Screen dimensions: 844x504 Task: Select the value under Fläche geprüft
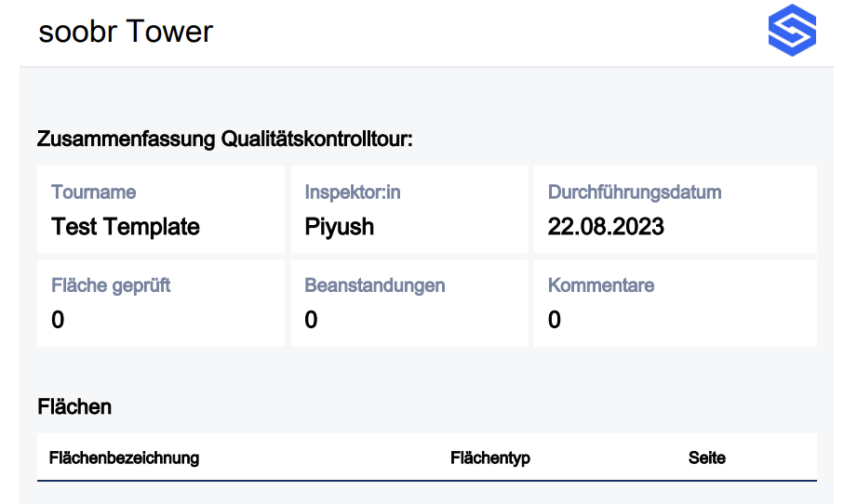[x=58, y=320]
